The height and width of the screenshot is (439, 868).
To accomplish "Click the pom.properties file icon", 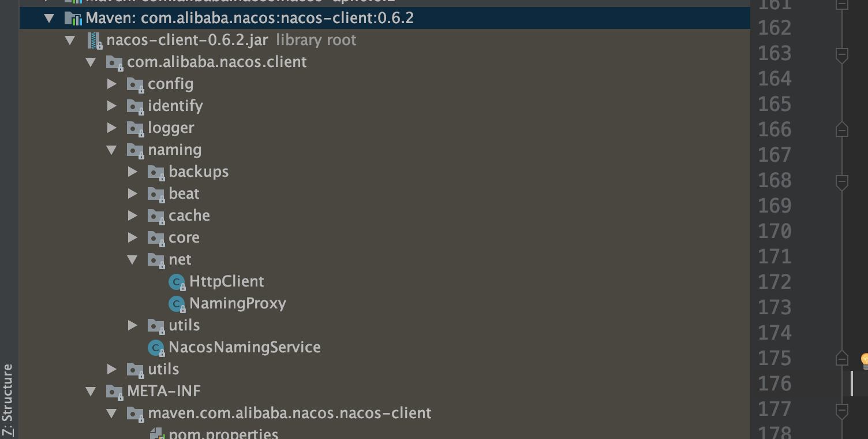I will [x=156, y=433].
